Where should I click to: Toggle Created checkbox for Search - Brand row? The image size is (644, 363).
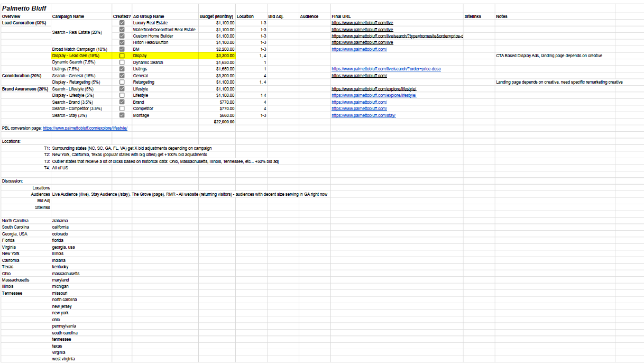pyautogui.click(x=122, y=102)
